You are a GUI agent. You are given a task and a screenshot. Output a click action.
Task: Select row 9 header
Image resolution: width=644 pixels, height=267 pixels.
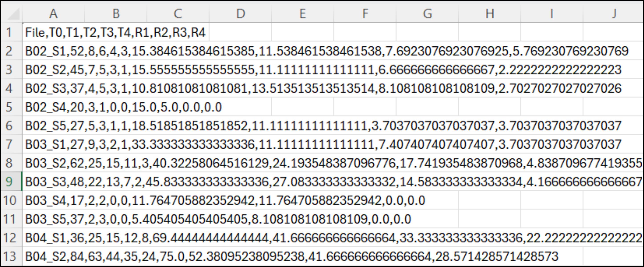click(10, 182)
